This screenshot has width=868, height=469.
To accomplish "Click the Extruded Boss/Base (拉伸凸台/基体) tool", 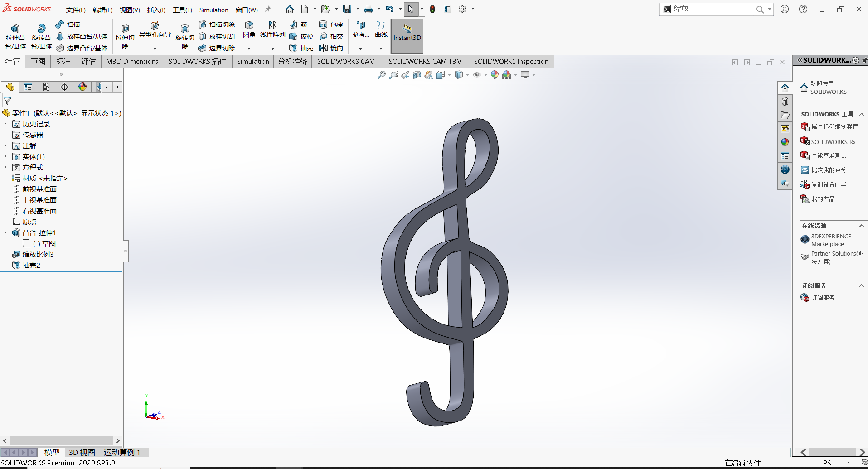I will [x=15, y=36].
